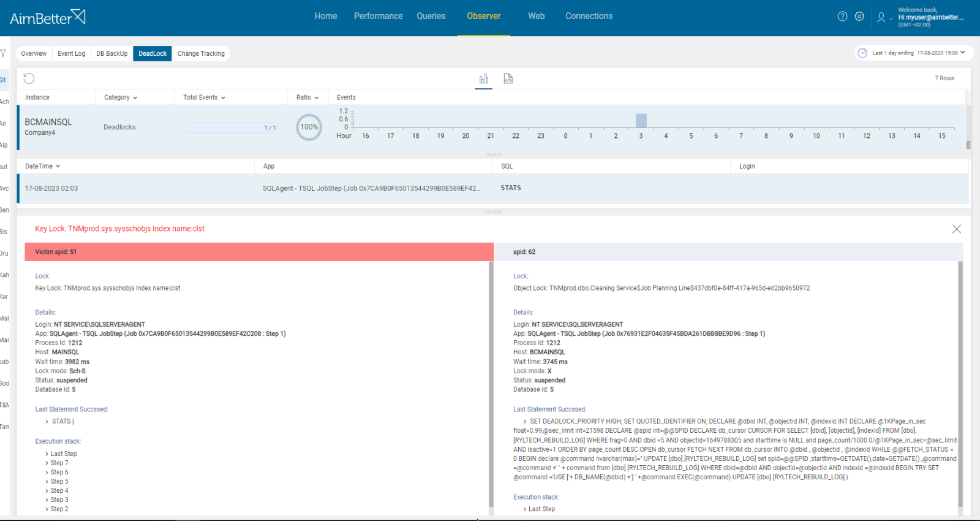Screen dimensions: 980x521
Task: Close the deadlock details panel
Action: click(957, 229)
